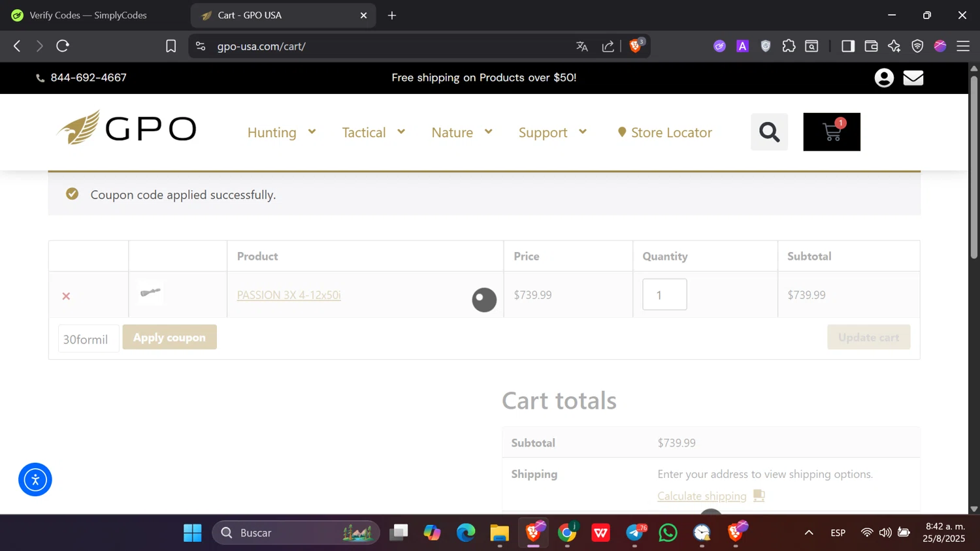980x551 pixels.
Task: Bookmark this page
Action: click(x=171, y=46)
